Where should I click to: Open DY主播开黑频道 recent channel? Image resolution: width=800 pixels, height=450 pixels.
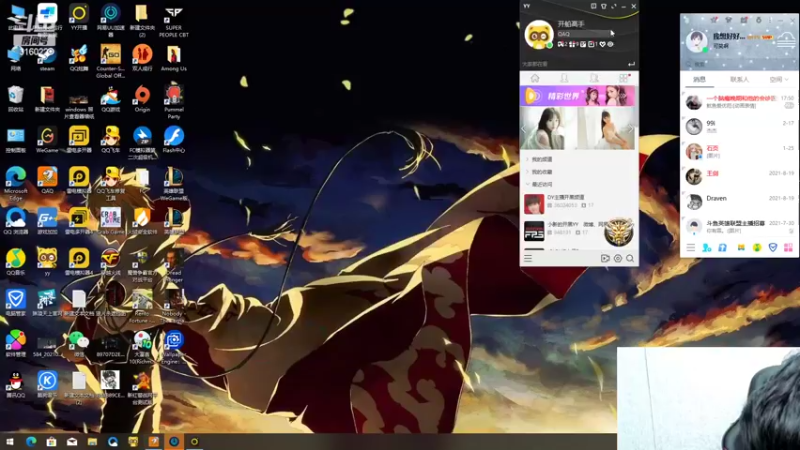coord(579,204)
